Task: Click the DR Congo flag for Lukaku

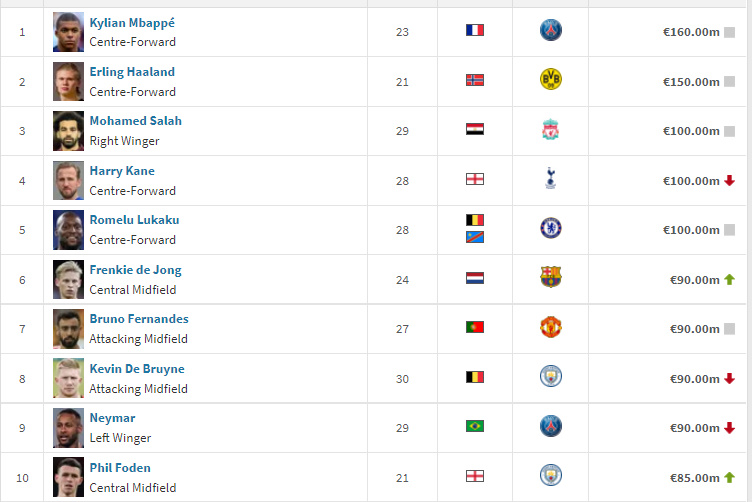Action: click(x=475, y=237)
